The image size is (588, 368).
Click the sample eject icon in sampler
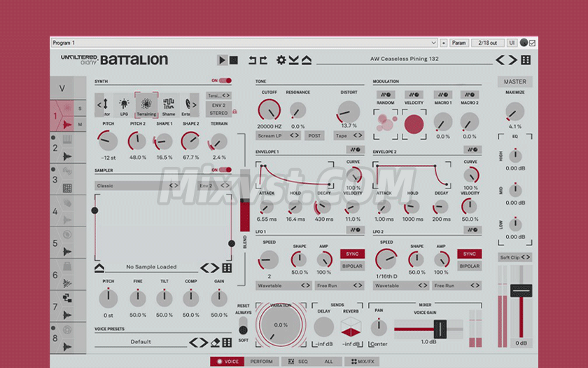99,267
